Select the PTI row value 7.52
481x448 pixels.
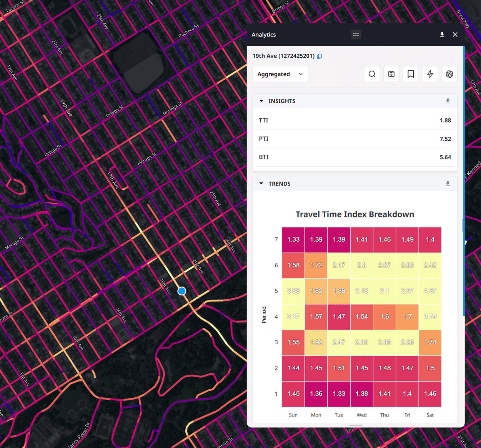click(445, 139)
